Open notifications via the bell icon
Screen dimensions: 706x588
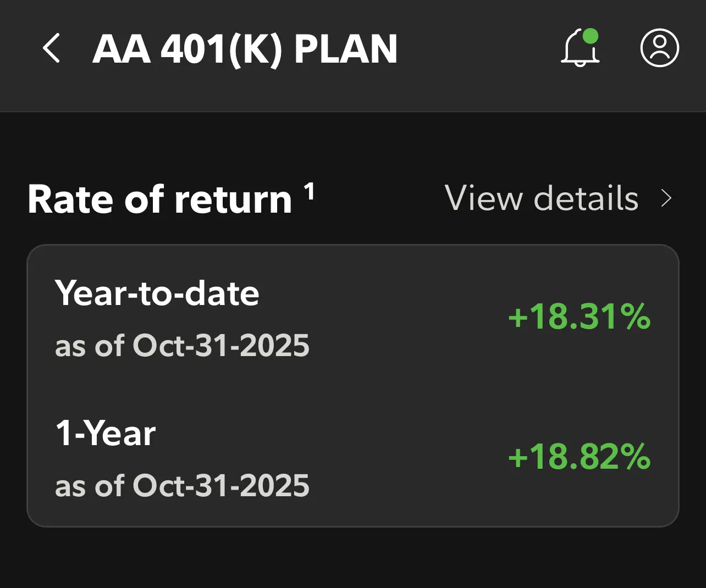coord(579,49)
